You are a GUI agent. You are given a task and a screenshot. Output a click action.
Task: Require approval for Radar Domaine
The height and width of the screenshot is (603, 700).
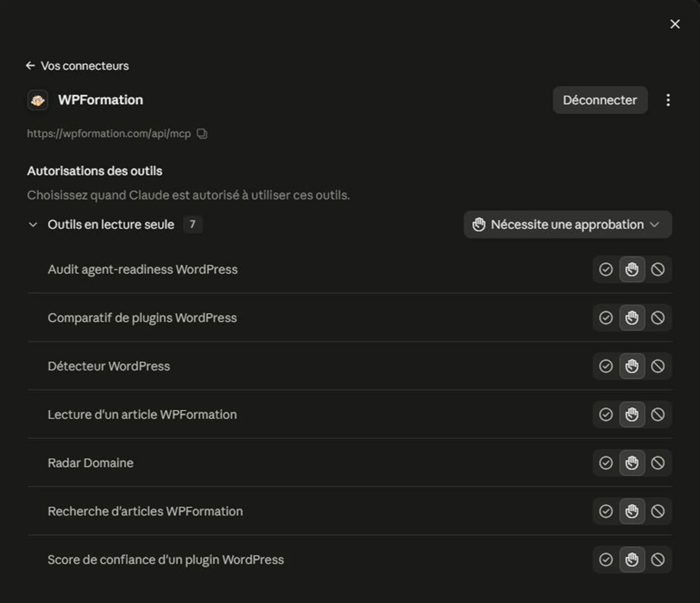[632, 463]
